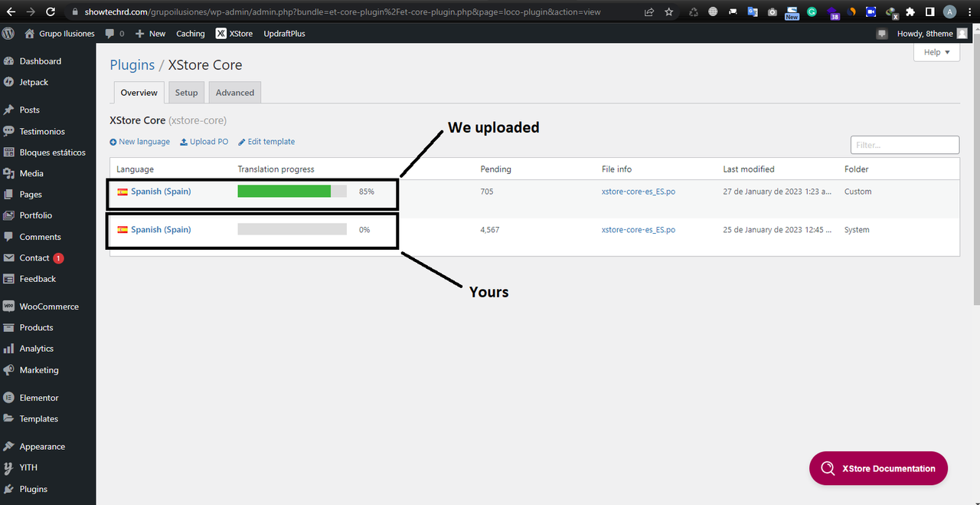This screenshot has height=505, width=980.
Task: Toggle the browser side panel icon
Action: [x=929, y=11]
